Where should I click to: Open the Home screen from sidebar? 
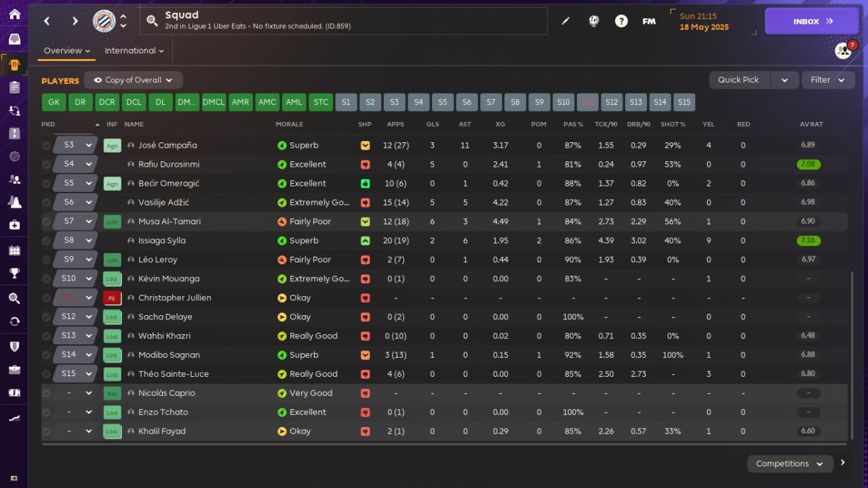14,15
